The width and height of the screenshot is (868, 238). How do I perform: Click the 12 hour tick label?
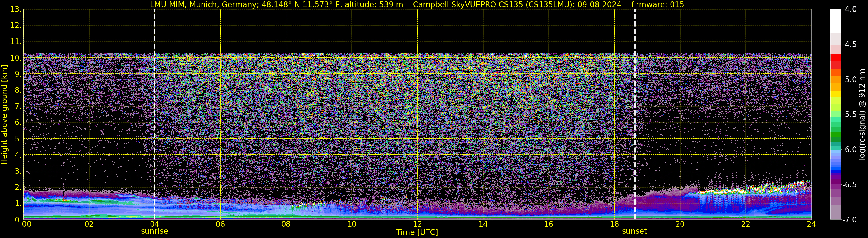[417, 224]
